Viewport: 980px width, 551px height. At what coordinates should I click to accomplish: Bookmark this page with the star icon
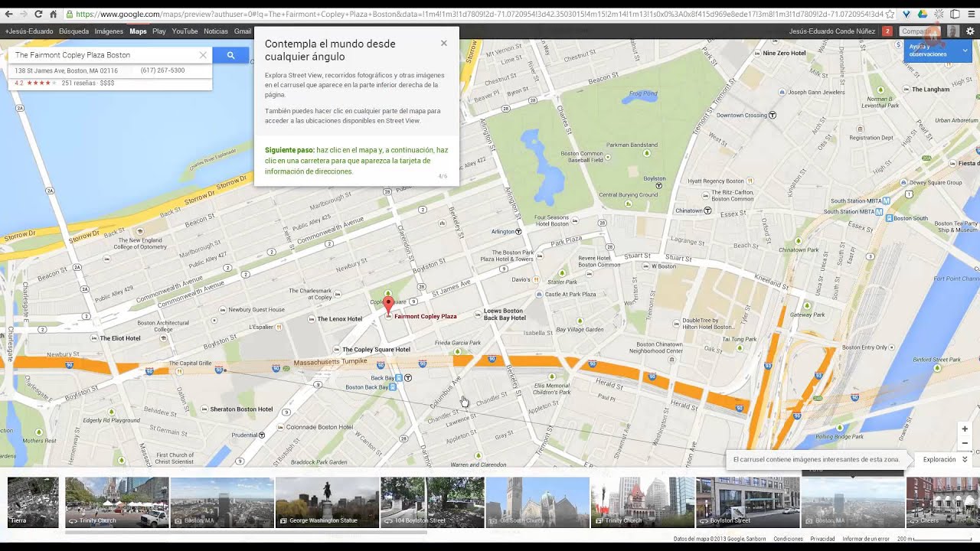(x=890, y=14)
